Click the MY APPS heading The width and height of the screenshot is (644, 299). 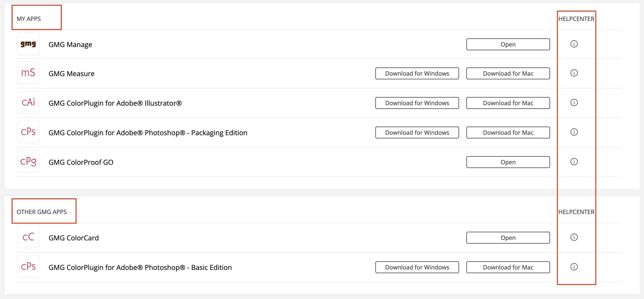[29, 19]
